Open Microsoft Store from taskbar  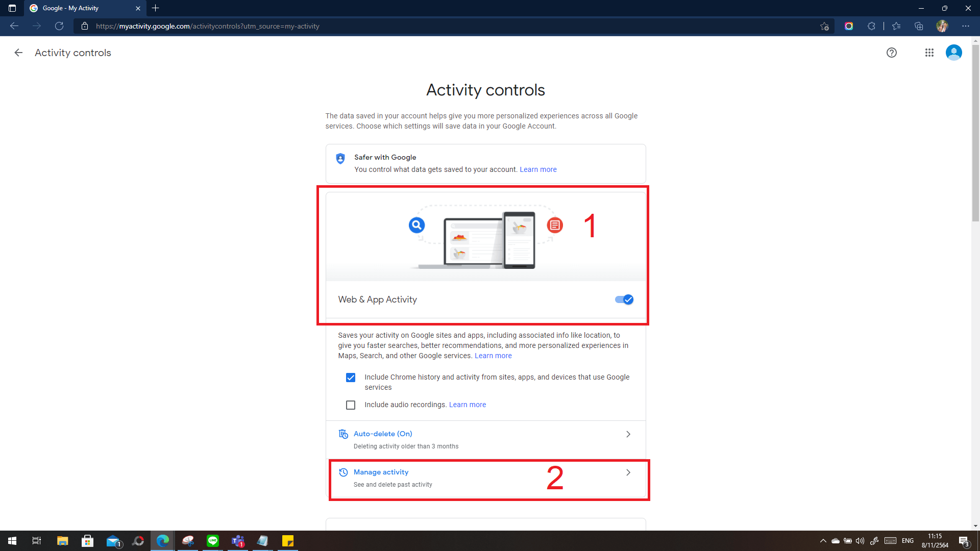pyautogui.click(x=87, y=541)
